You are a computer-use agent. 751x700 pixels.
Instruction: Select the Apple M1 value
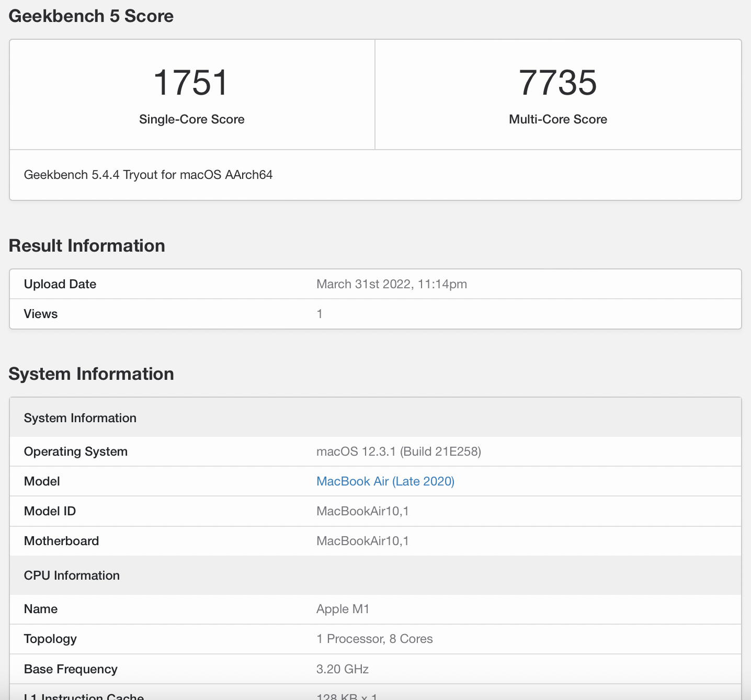[x=343, y=609]
